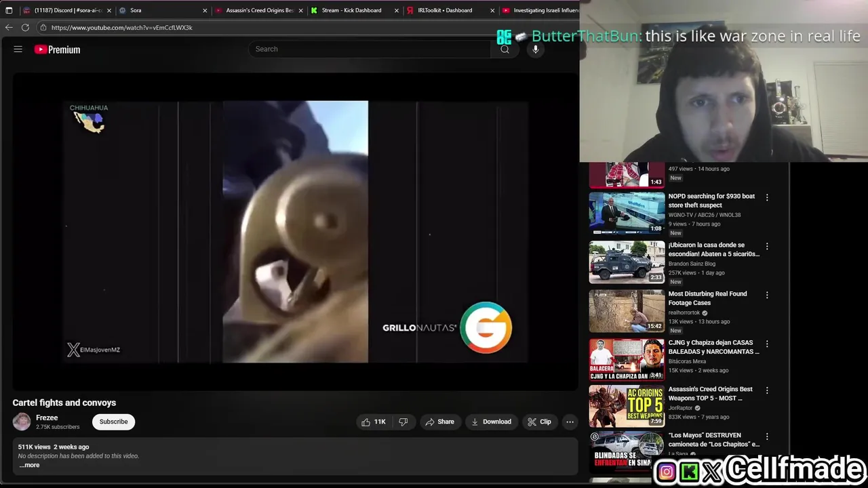The image size is (868, 488).
Task: Open title 'Most Disturbing Real Found Footage Cases'
Action: (x=707, y=298)
